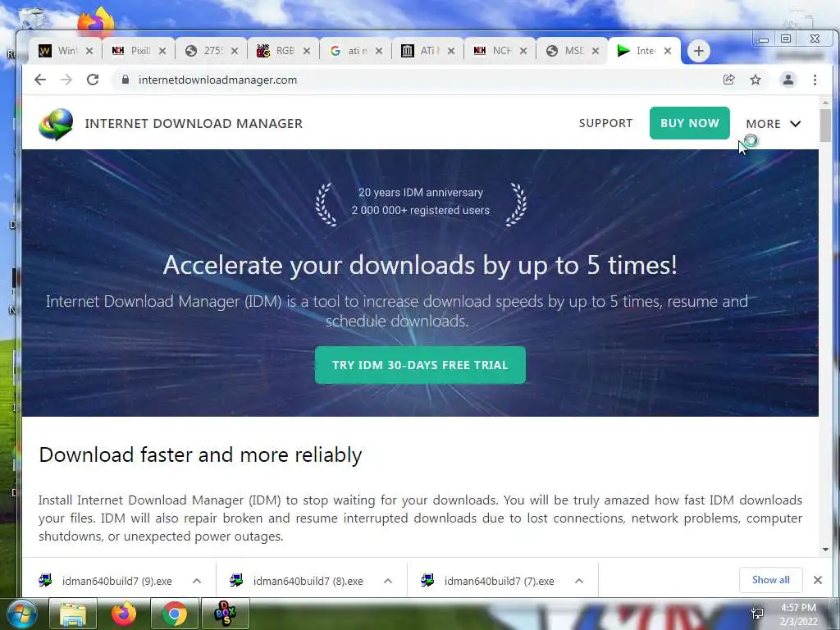Close the Win tab with its X
This screenshot has height=630, width=840.
coord(89,51)
